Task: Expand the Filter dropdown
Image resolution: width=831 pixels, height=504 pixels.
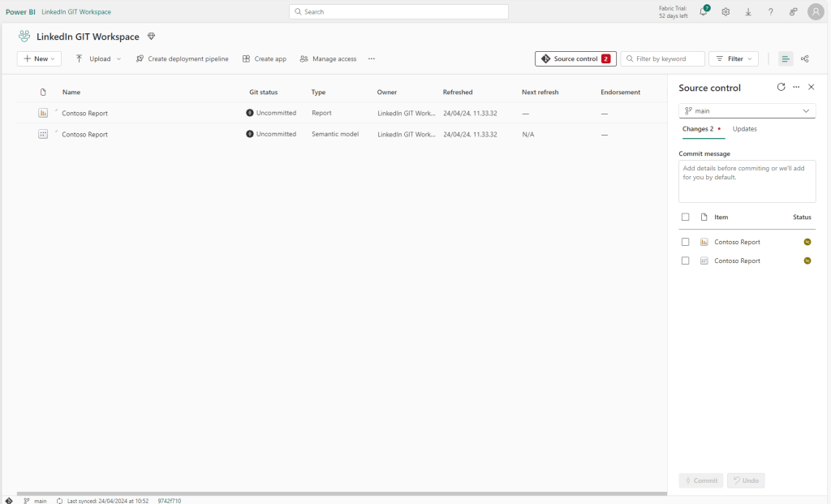Action: point(734,58)
